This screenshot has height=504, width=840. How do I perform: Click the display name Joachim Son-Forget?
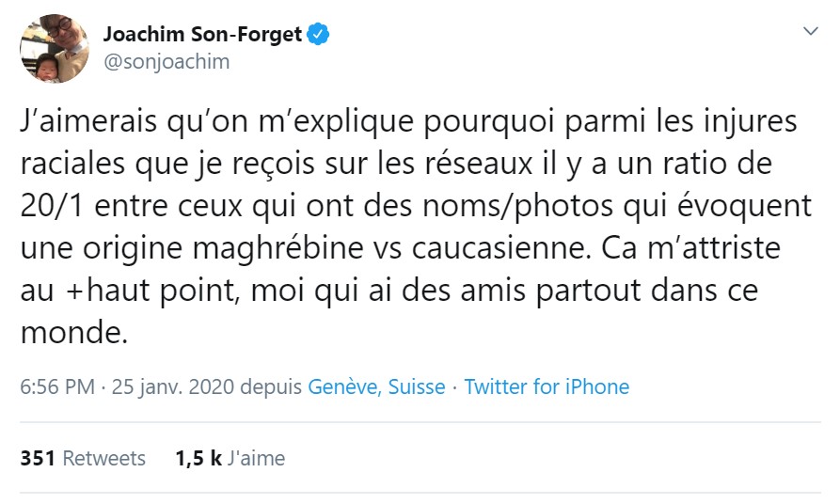202,36
